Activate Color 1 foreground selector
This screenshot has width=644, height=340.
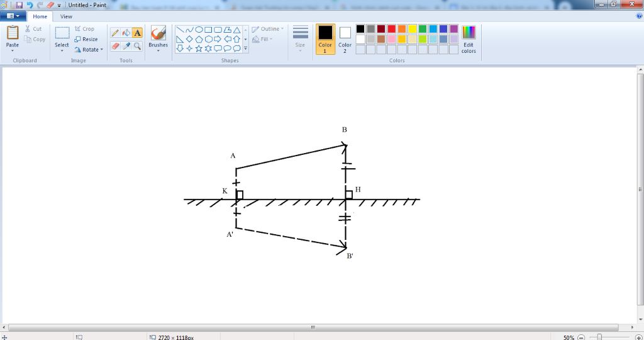point(325,38)
